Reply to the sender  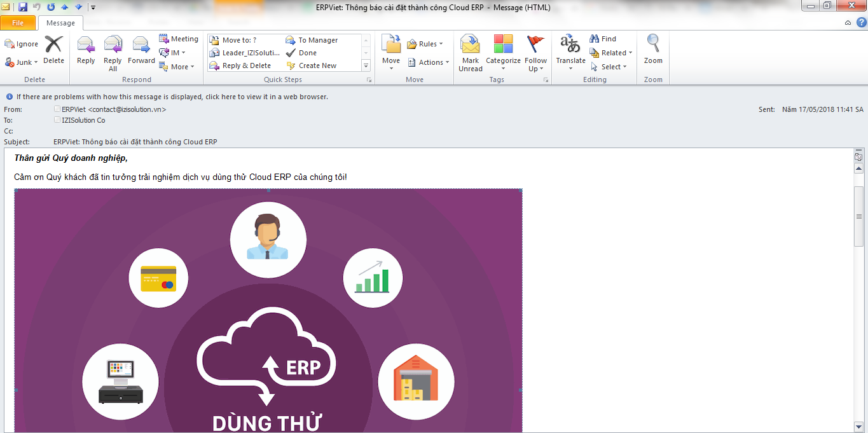[86, 50]
